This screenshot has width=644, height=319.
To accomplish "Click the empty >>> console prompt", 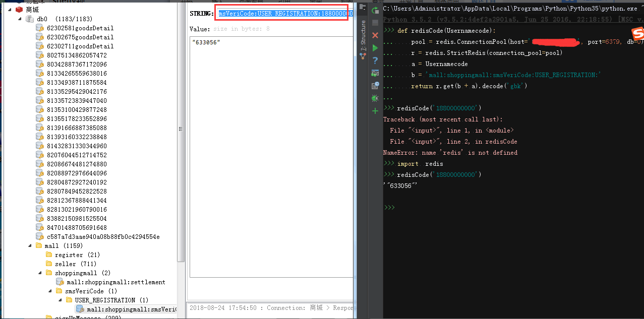I will (x=388, y=208).
